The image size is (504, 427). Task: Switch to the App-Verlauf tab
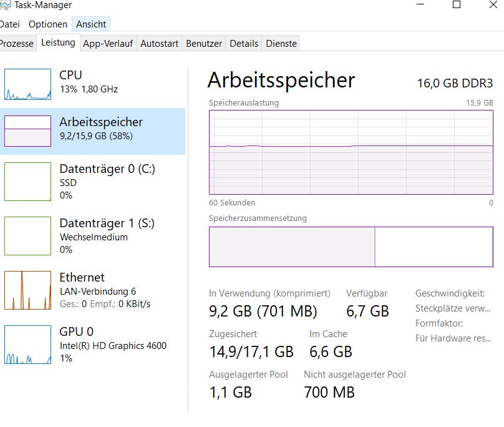pos(107,44)
